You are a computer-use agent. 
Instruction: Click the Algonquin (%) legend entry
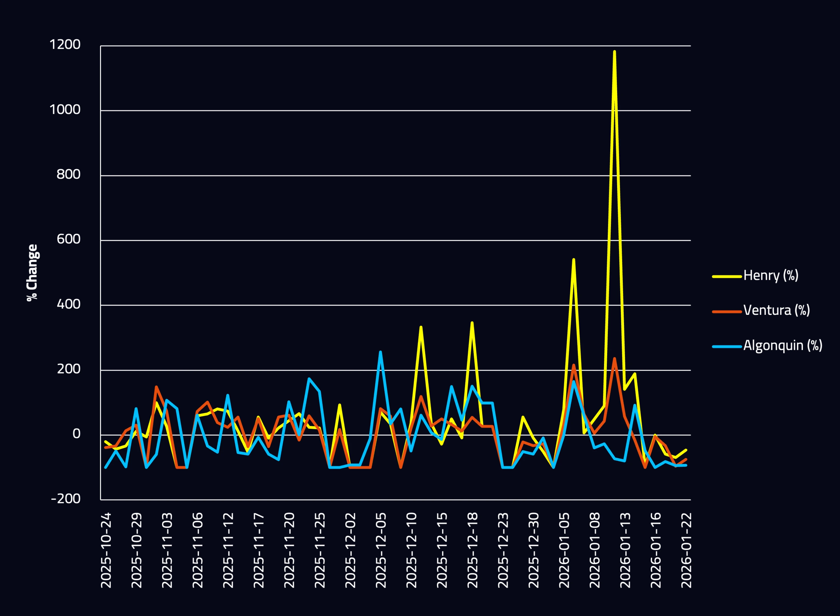pyautogui.click(x=783, y=346)
